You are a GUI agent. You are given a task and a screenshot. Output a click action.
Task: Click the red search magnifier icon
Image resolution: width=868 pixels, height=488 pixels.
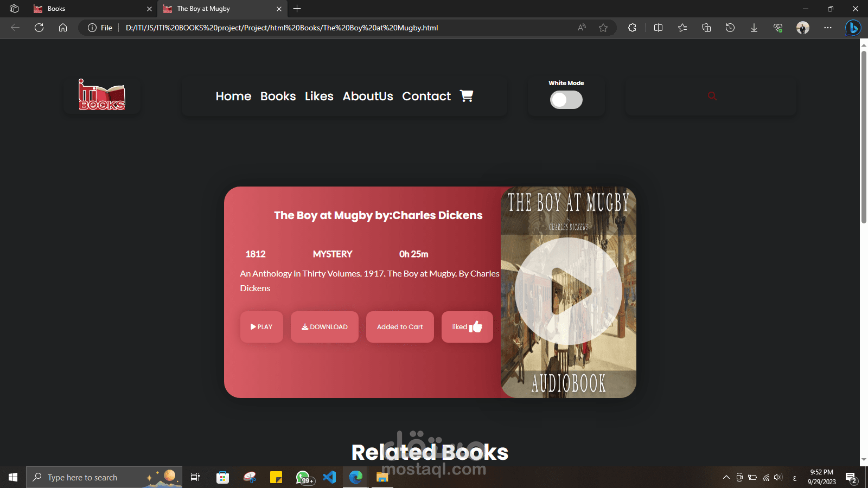pos(712,96)
